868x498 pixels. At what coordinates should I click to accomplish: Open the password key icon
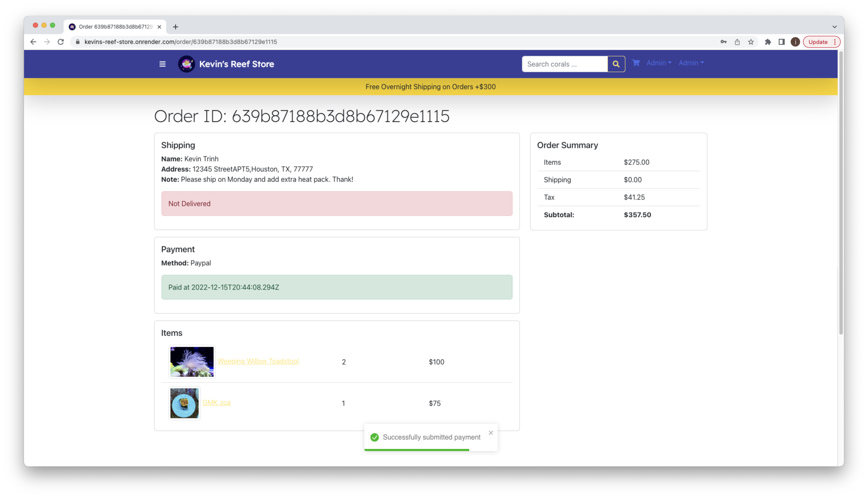(723, 42)
